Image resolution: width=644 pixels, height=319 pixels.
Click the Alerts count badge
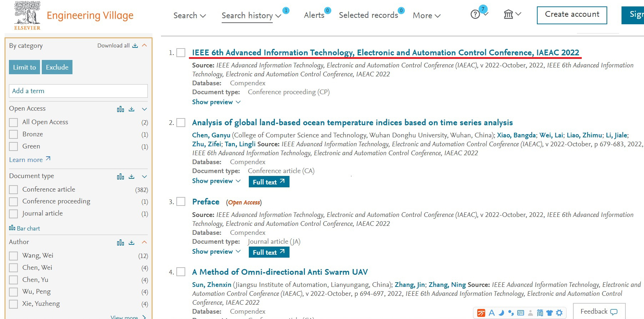pyautogui.click(x=327, y=11)
